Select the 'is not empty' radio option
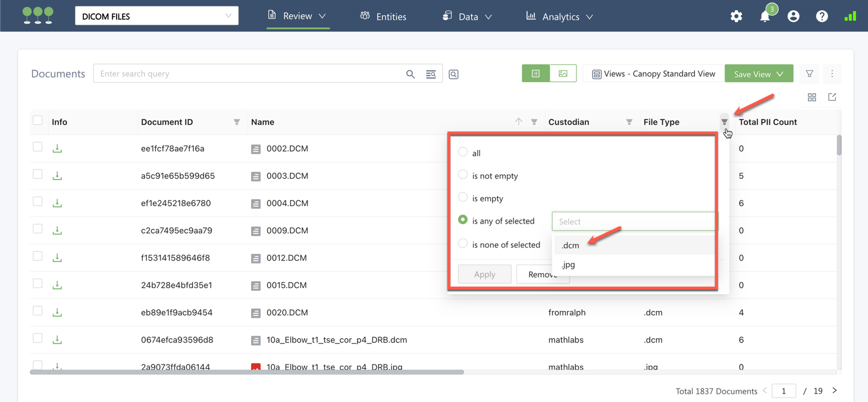This screenshot has height=402, width=868. point(463,175)
